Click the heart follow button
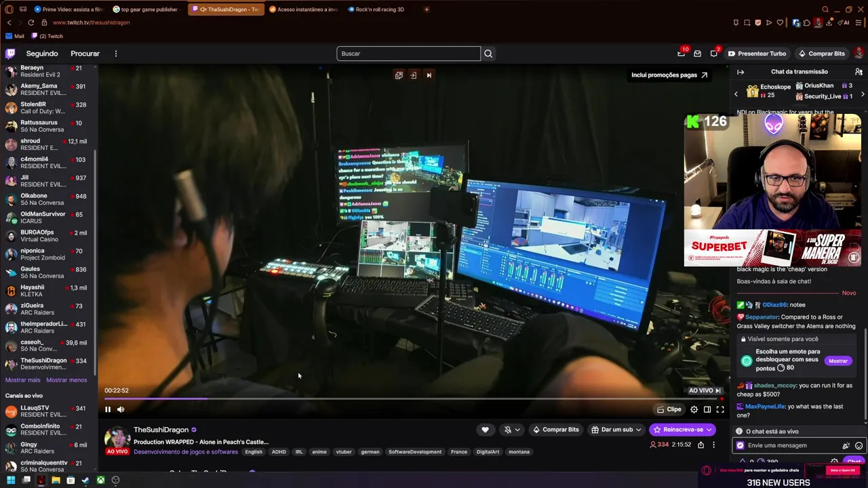Image resolution: width=868 pixels, height=488 pixels. pos(485,430)
